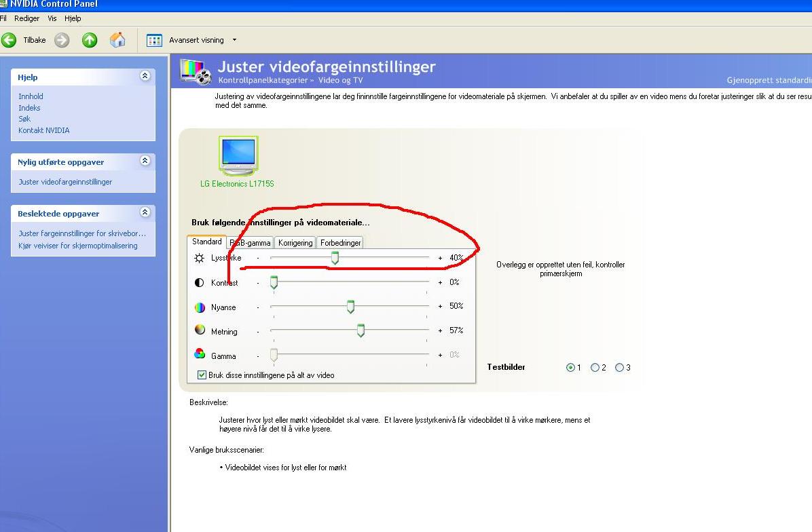Click the grey Forward arrow icon

(x=62, y=40)
